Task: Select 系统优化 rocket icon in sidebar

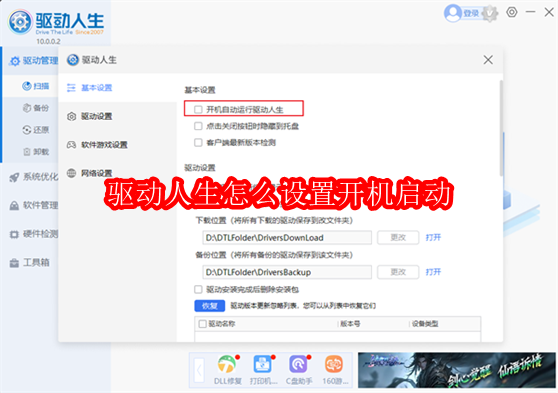Action: pyautogui.click(x=14, y=177)
